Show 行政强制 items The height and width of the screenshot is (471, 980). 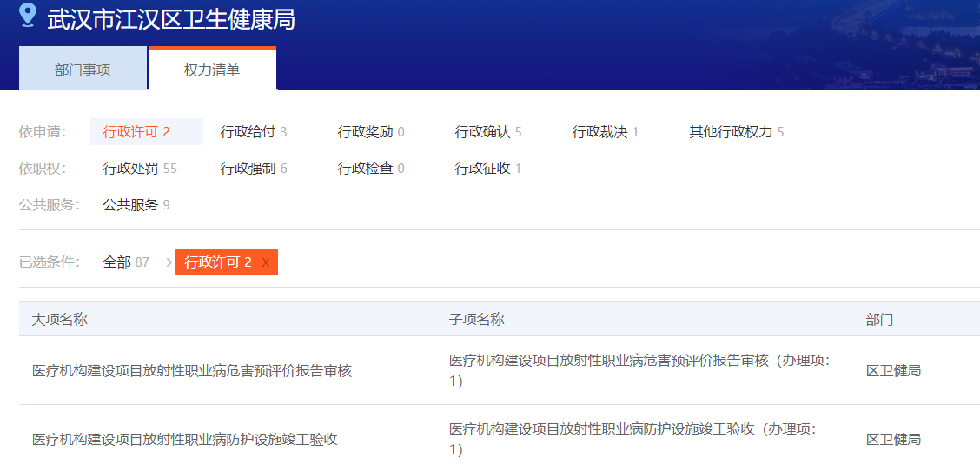tap(253, 169)
